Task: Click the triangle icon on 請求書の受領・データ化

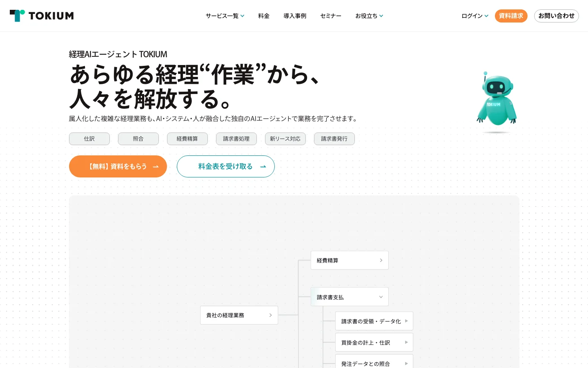Action: [x=406, y=321]
